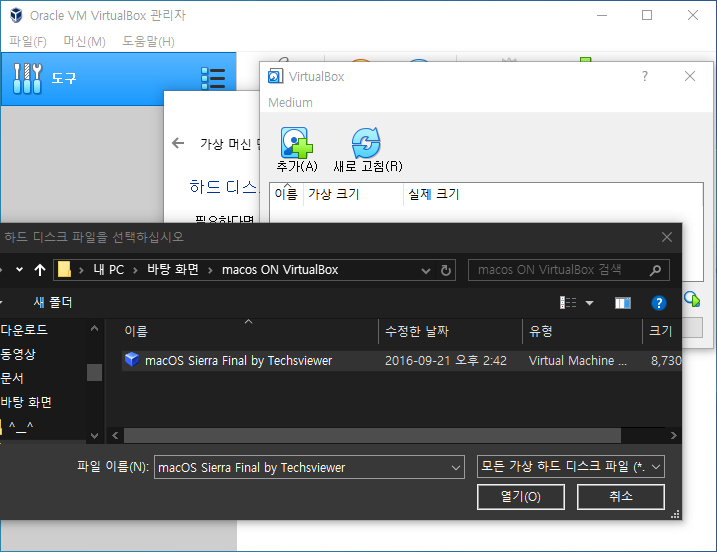
Task: Sort by 크기 column header
Action: coord(661,331)
